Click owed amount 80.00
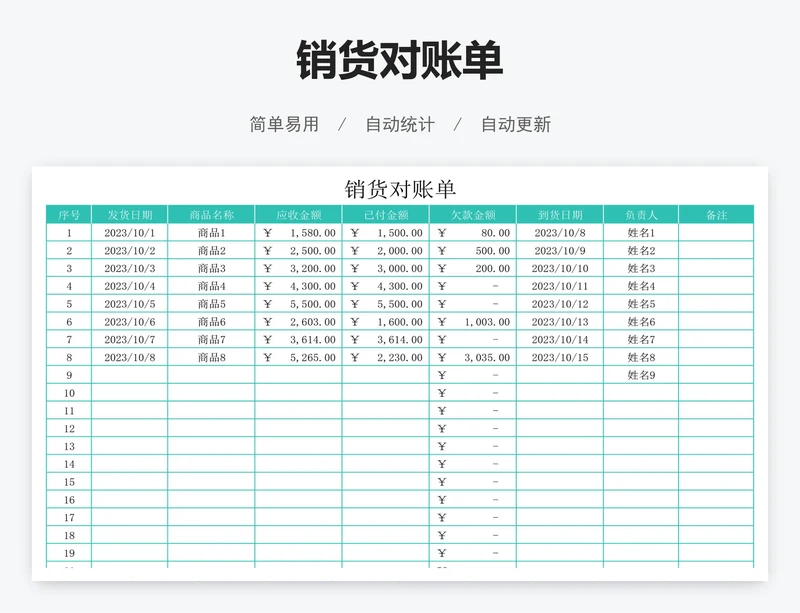The height and width of the screenshot is (613, 800). pyautogui.click(x=473, y=233)
